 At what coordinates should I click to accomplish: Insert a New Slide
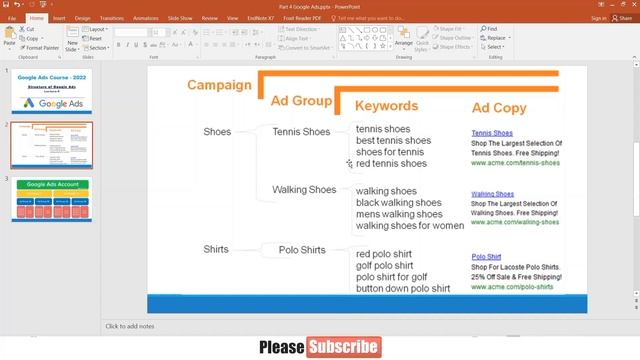72,39
